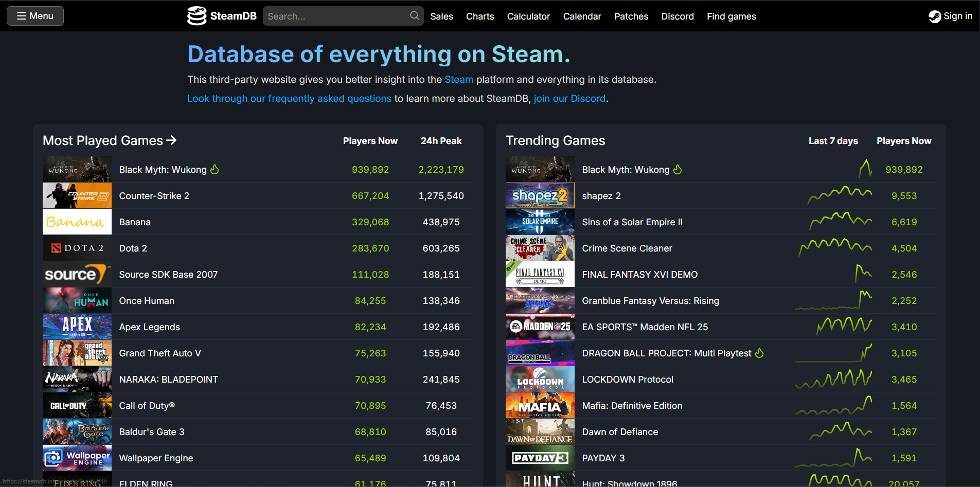This screenshot has height=487, width=980.
Task: Click trending flame icon beside Black Myth: Wukong in Trending
Action: pos(678,169)
